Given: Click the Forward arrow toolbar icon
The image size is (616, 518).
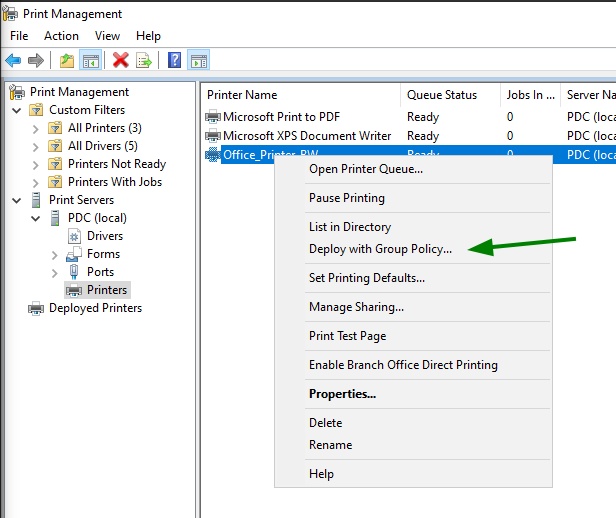Looking at the screenshot, I should click(x=36, y=60).
